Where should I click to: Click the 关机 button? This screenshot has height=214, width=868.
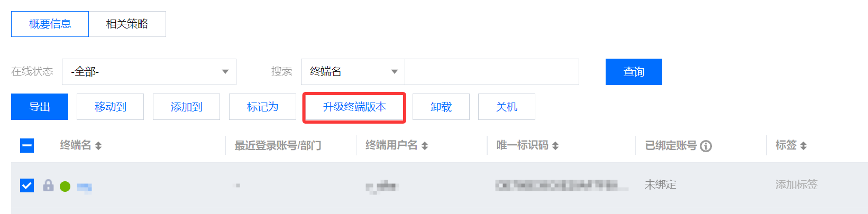507,107
